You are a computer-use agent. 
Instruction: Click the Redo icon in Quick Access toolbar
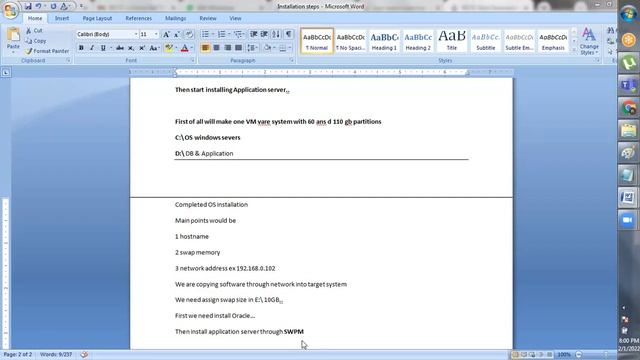coord(53,6)
